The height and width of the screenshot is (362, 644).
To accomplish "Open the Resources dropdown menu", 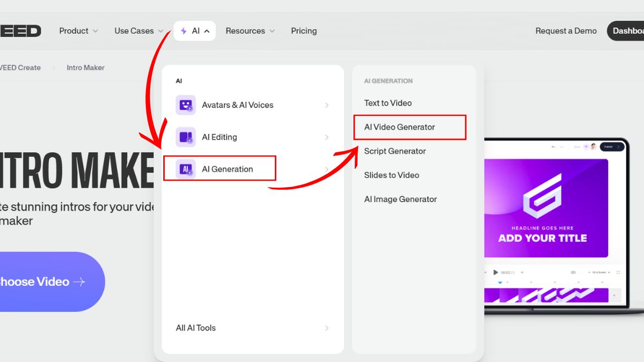I will pos(250,31).
